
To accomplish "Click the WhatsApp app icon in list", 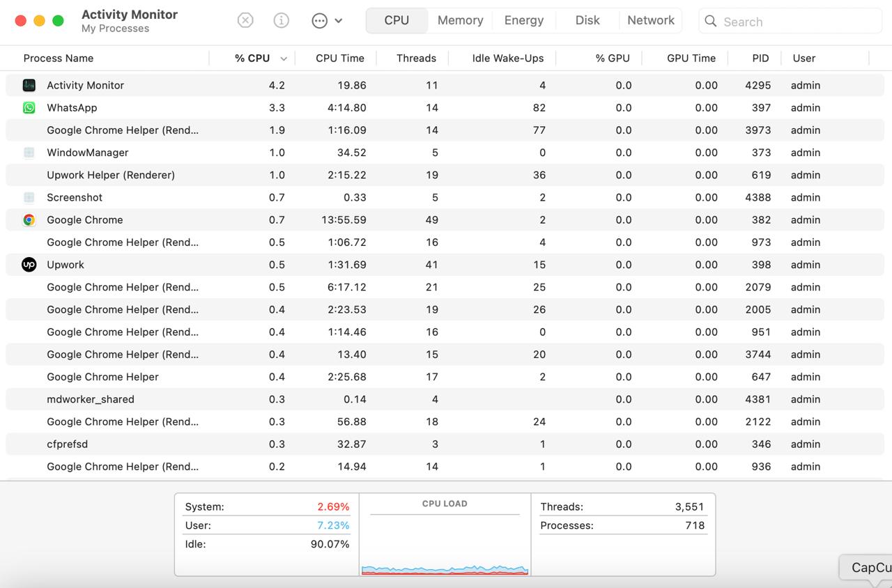I will point(29,107).
